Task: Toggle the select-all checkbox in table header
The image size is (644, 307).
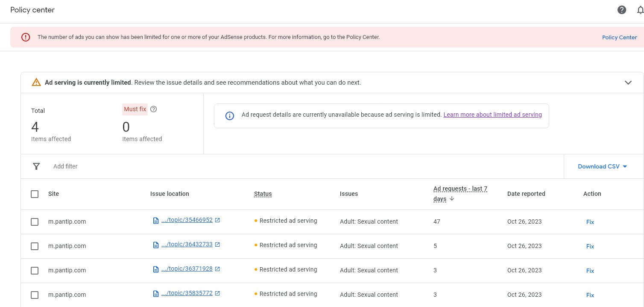Action: coord(35,194)
